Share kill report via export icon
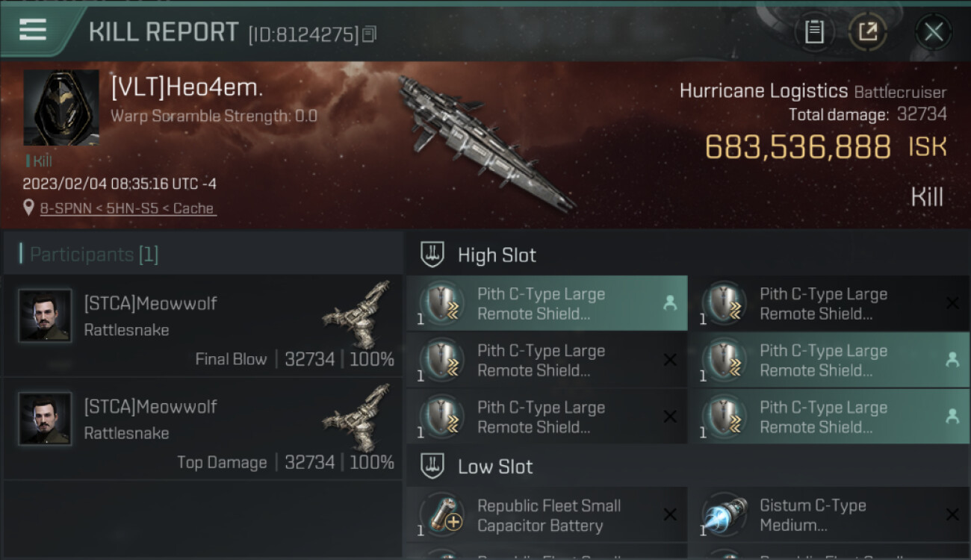The height and width of the screenshot is (560, 971). point(868,32)
